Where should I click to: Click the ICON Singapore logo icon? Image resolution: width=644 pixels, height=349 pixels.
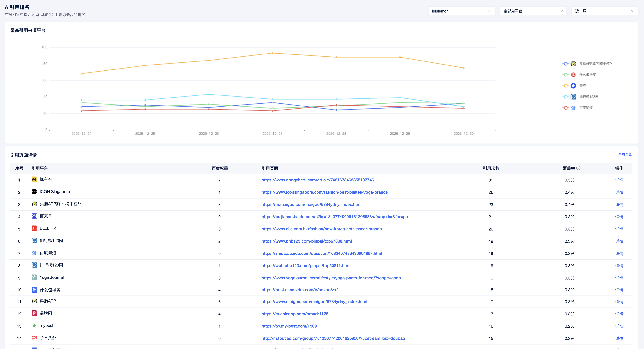(34, 192)
